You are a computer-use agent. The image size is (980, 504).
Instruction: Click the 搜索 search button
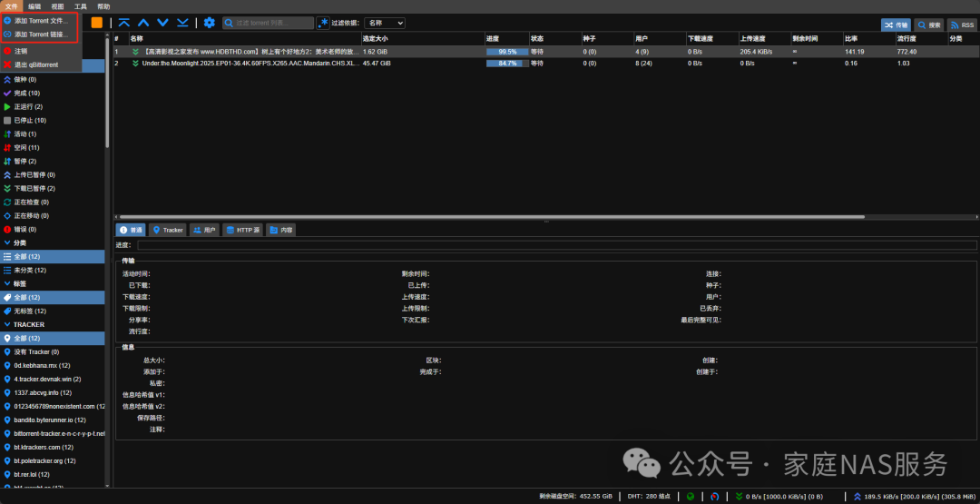[928, 25]
